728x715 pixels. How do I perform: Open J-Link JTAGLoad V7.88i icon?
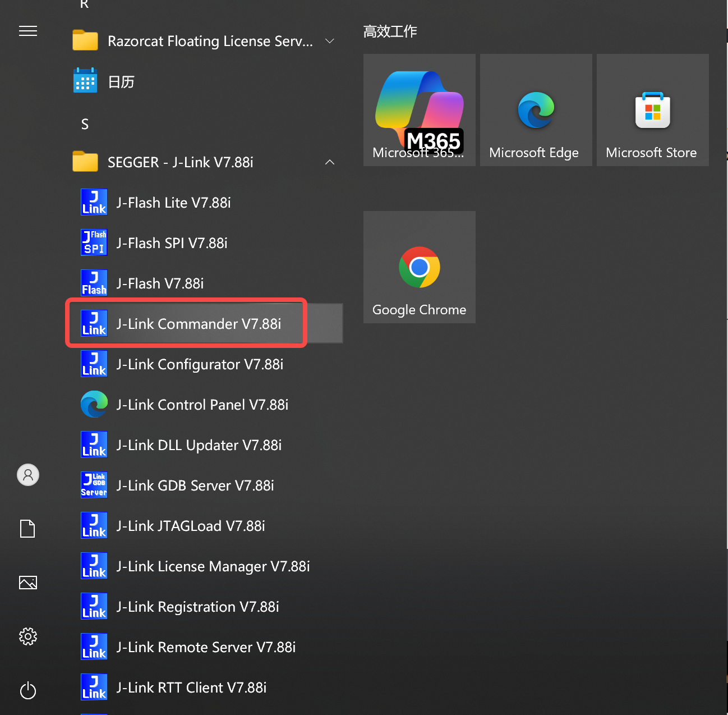(94, 525)
